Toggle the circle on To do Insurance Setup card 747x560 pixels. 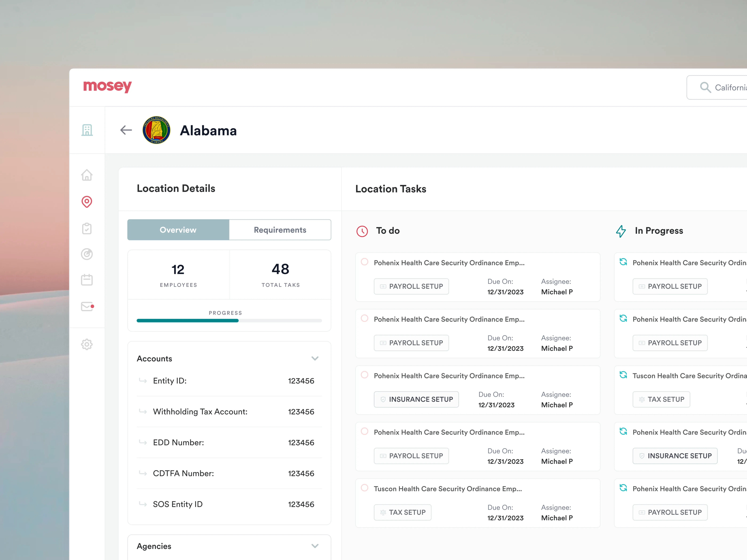pos(364,375)
